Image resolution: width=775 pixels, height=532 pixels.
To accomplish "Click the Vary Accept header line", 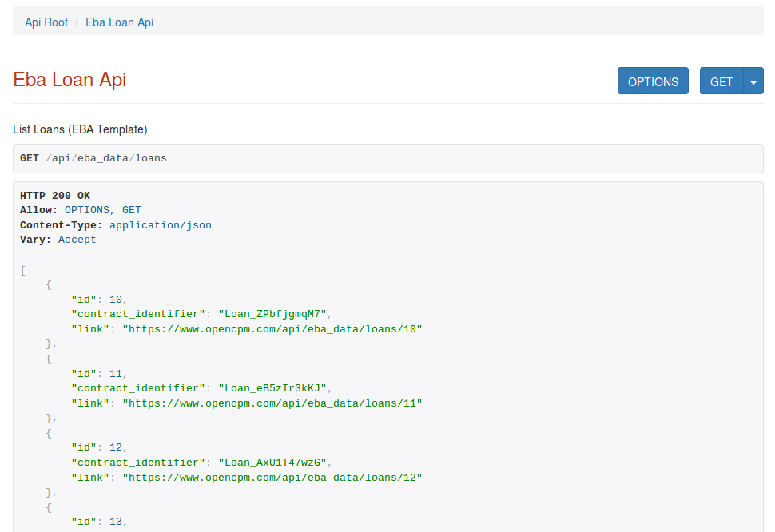I will (x=58, y=240).
